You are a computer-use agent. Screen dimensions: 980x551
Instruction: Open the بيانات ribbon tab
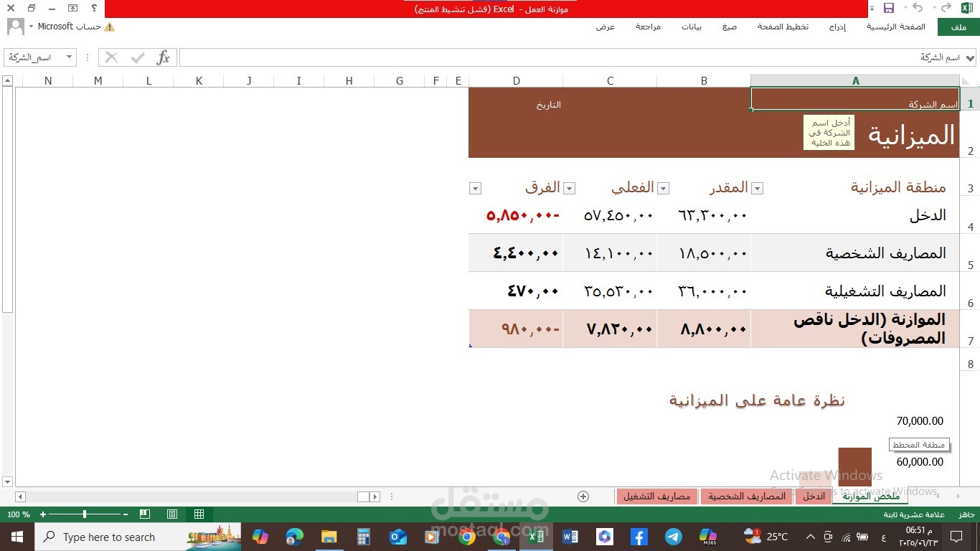click(x=692, y=27)
